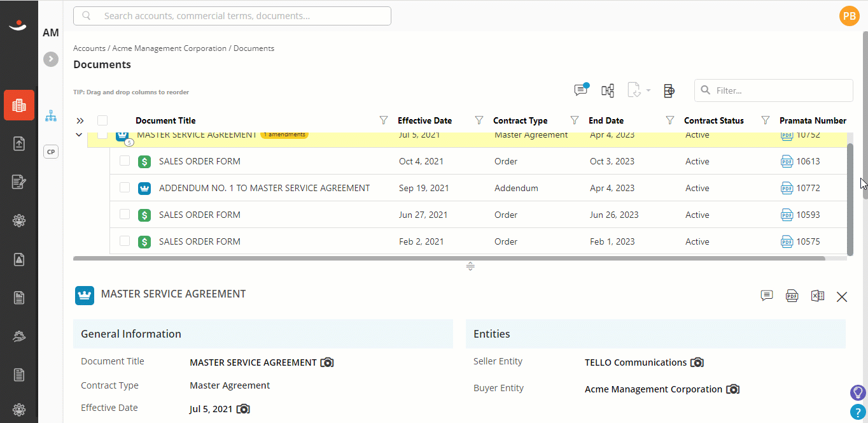This screenshot has width=868, height=423.
Task: Sort by Document Title column header
Action: 165,120
